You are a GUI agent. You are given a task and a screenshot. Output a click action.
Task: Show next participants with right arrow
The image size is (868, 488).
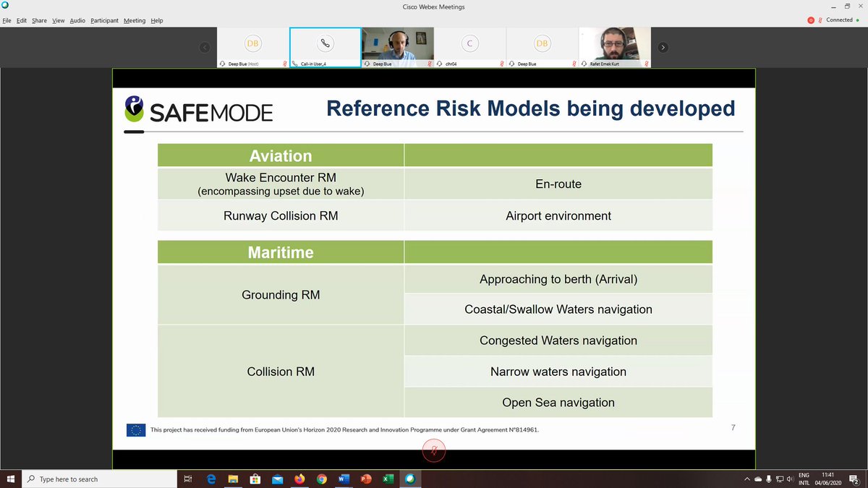(663, 48)
